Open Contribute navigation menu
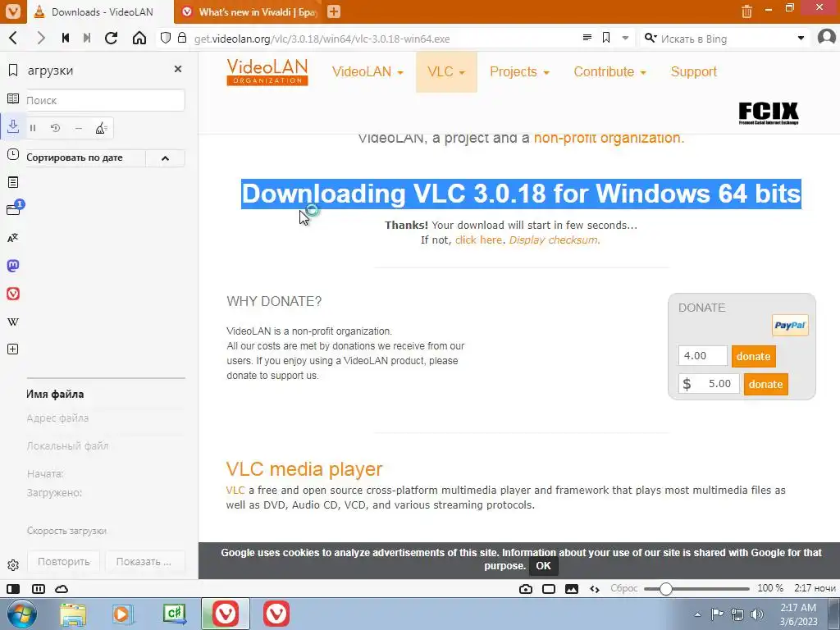The width and height of the screenshot is (840, 630). pos(610,72)
